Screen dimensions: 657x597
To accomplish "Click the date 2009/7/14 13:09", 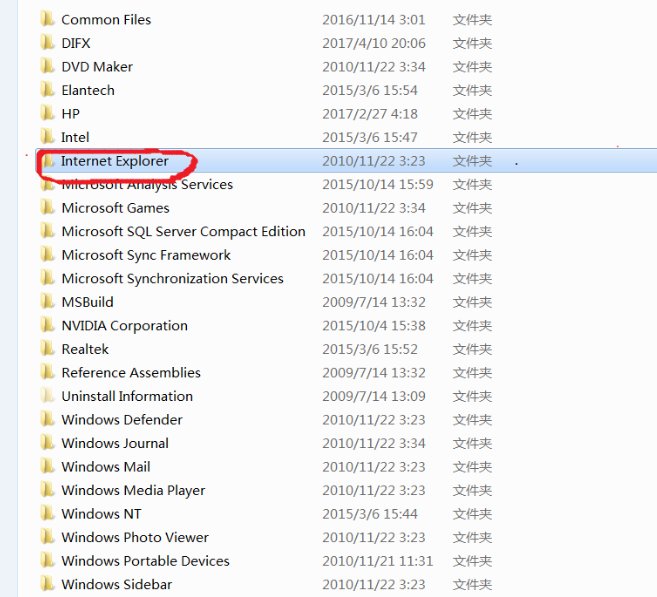I will click(x=374, y=396).
